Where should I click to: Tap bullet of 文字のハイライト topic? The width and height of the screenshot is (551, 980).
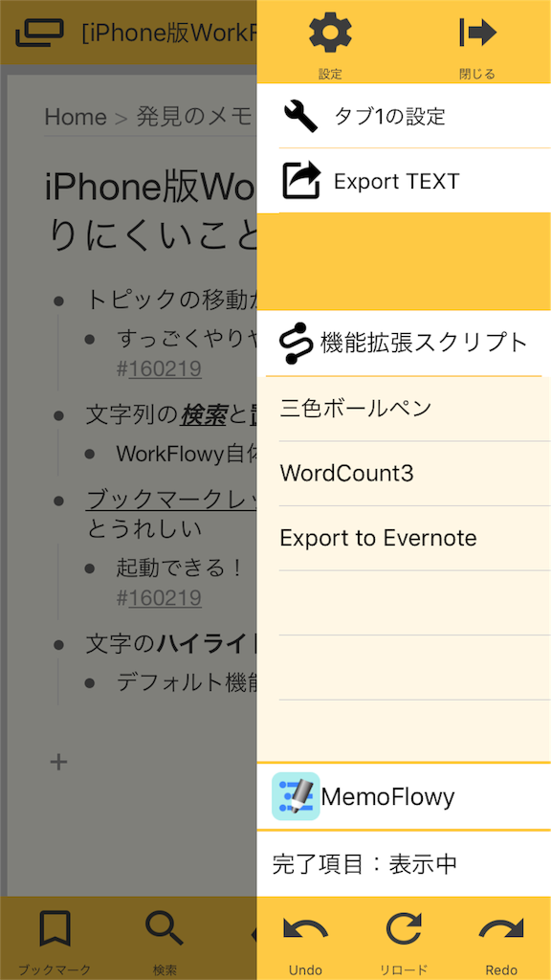click(x=59, y=644)
